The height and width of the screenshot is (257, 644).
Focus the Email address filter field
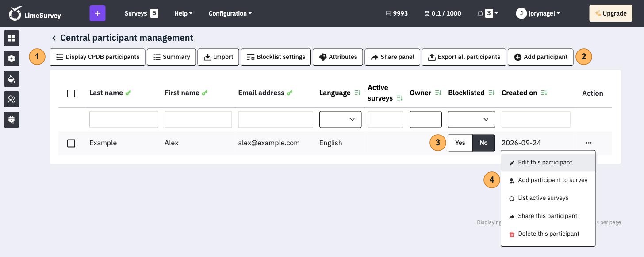[276, 120]
